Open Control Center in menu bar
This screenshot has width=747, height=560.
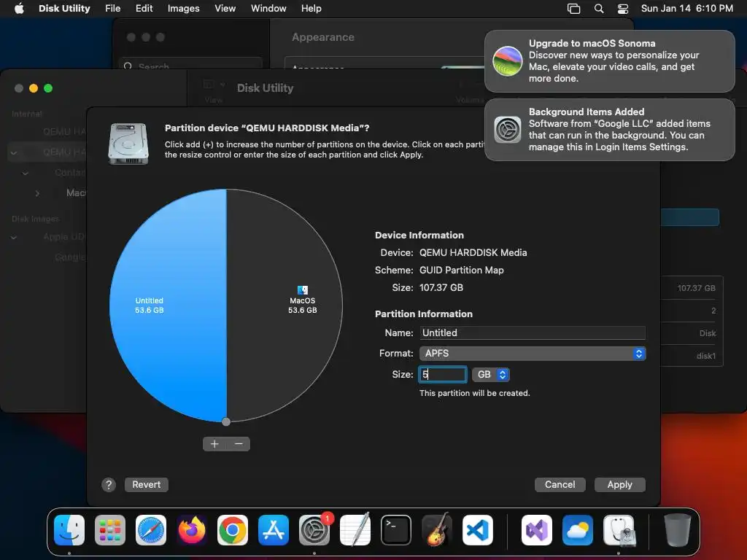623,9
